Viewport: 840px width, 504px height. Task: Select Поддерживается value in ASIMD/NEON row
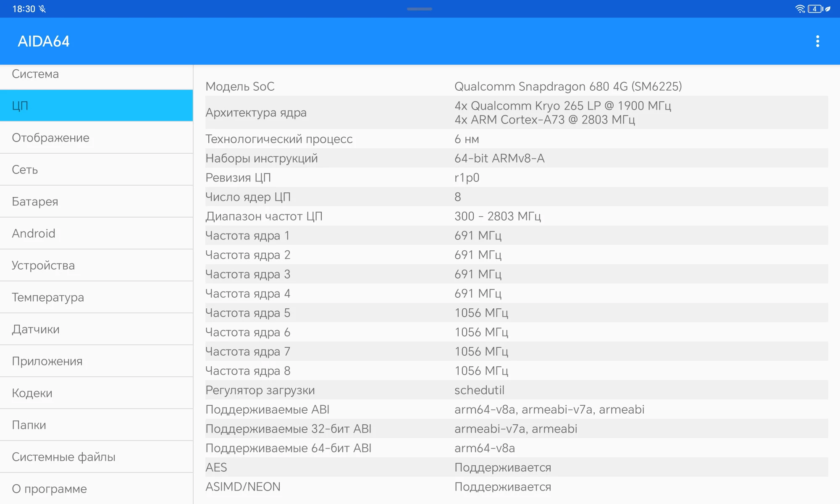point(503,487)
